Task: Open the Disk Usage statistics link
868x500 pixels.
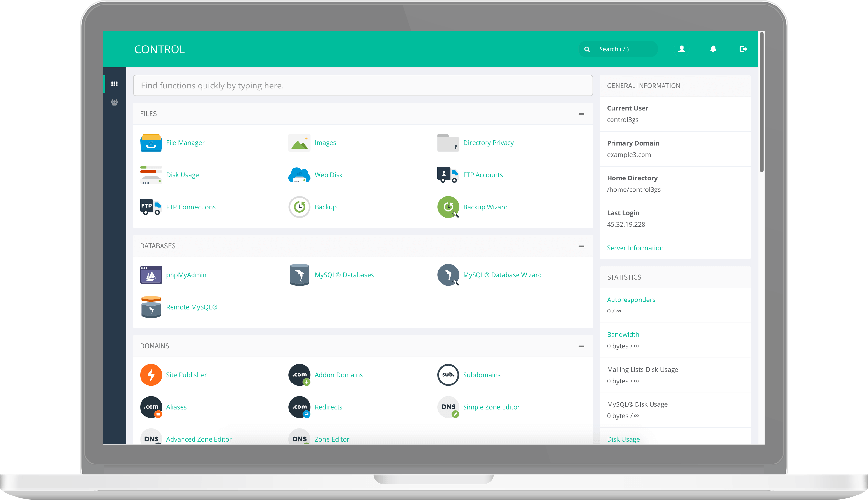Action: (x=623, y=439)
